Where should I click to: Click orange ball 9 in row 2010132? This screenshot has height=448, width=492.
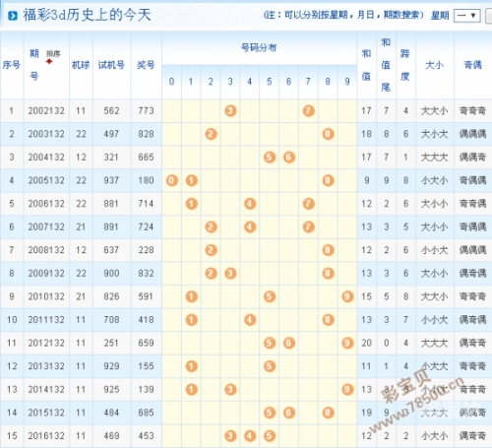click(347, 296)
